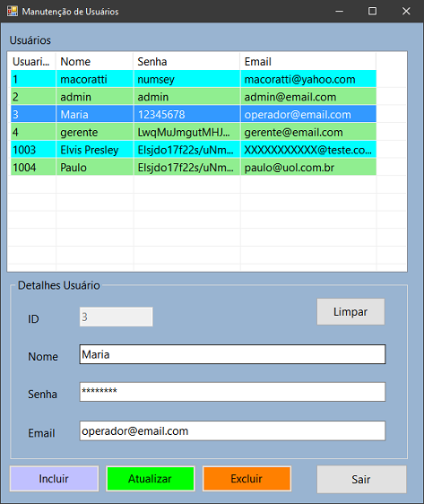Click the green Atualizar button
The width and height of the screenshot is (424, 504).
click(151, 479)
